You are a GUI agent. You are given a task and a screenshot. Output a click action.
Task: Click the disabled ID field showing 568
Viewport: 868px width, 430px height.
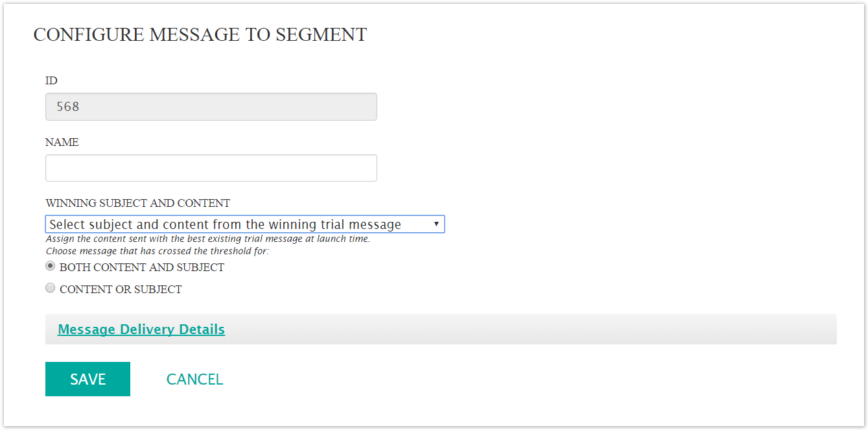point(211,106)
